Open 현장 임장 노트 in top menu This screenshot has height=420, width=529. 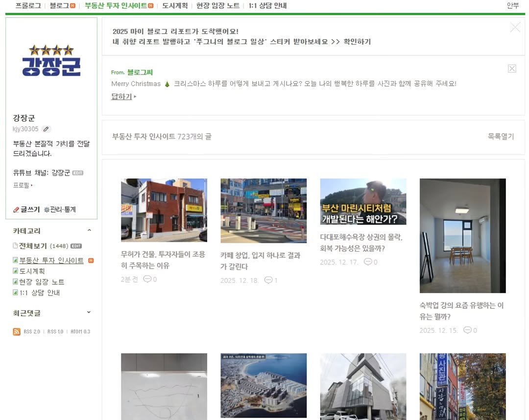[218, 6]
